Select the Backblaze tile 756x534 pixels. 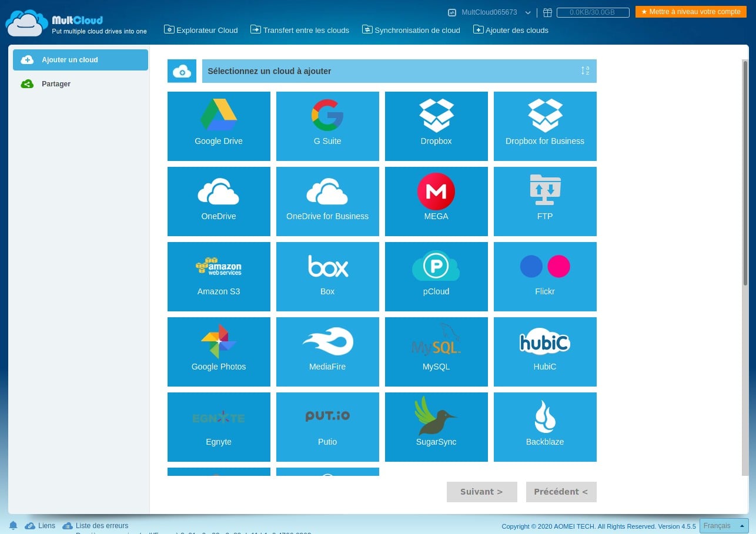click(545, 426)
